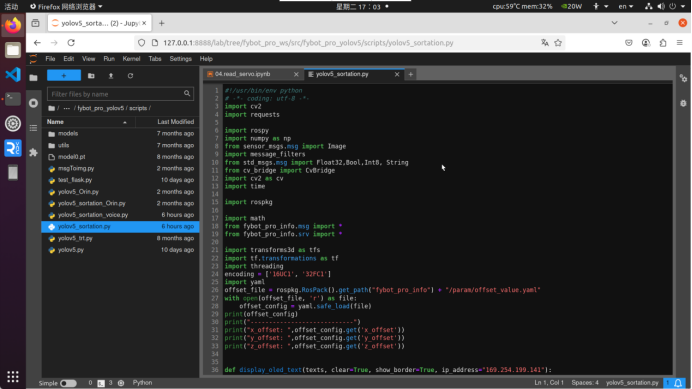Sort by the Last Modified column
This screenshot has width=692, height=389.
point(167,122)
